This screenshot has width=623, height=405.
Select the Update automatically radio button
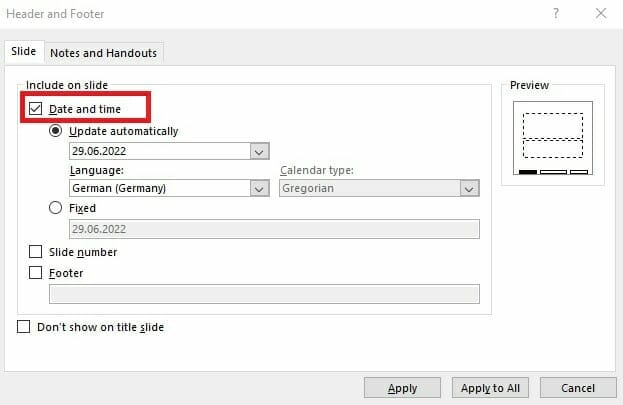[x=56, y=131]
